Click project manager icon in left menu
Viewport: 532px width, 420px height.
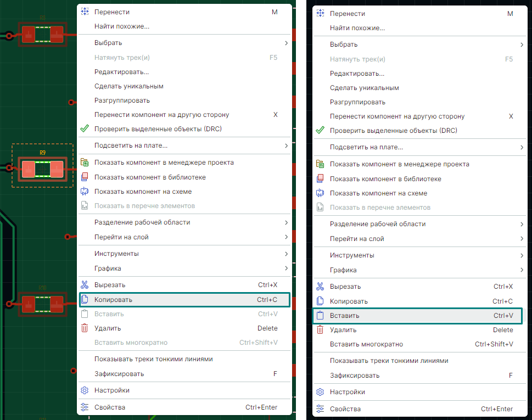pyautogui.click(x=85, y=162)
